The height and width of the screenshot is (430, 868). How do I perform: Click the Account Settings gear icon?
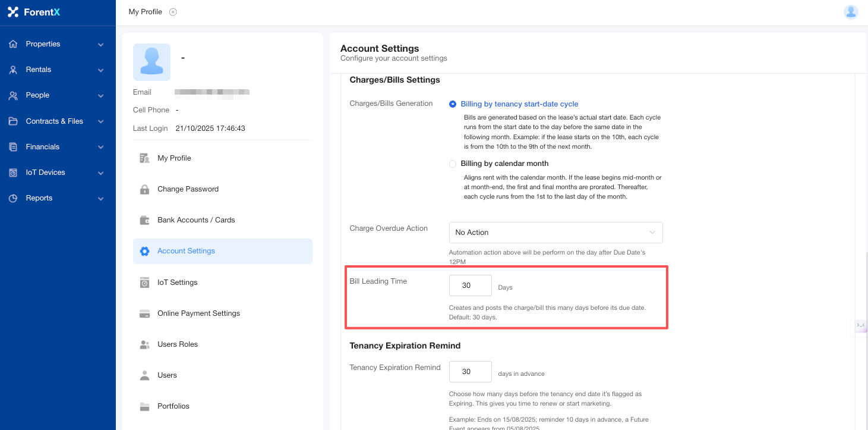(144, 251)
